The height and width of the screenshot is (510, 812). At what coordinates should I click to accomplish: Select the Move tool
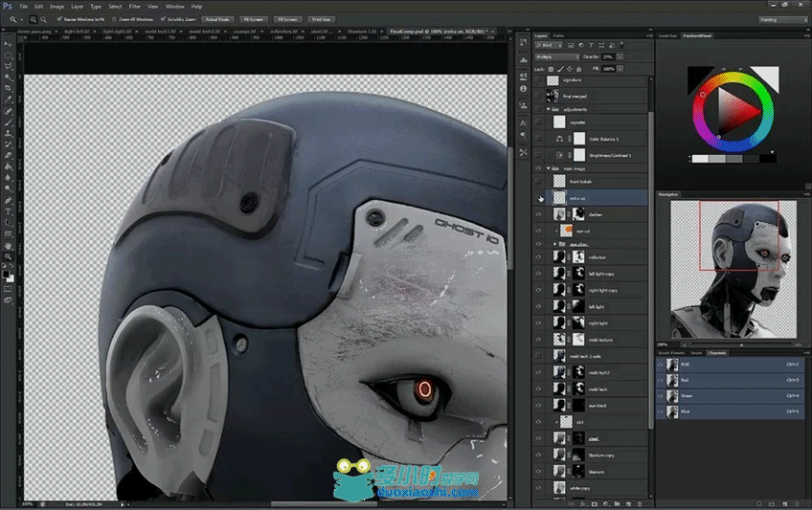coord(8,44)
